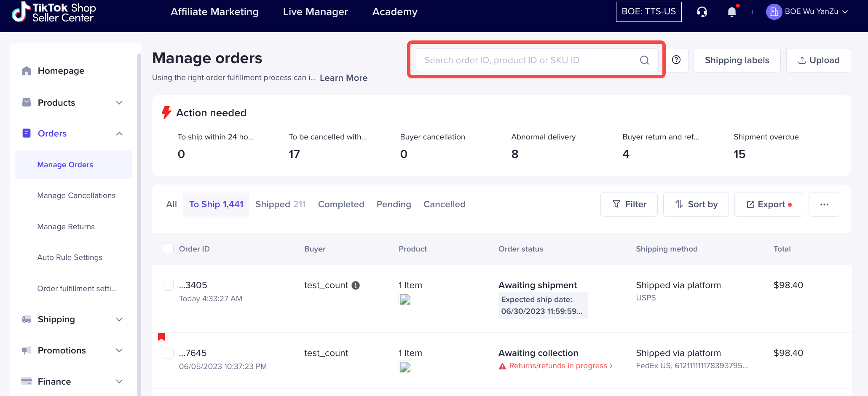
Task: Check the select-all orders checkbox in header
Action: pyautogui.click(x=168, y=249)
